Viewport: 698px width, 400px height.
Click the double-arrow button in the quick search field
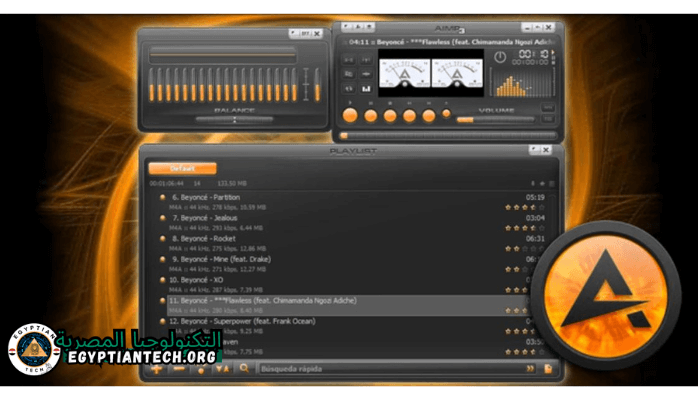click(x=530, y=369)
